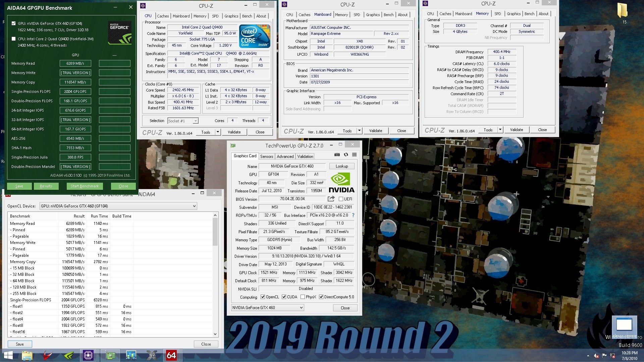Click the GeForce logo in AIDA64 GPGPU Benchmark
Image resolution: width=644 pixels, height=362 pixels.
(x=120, y=33)
